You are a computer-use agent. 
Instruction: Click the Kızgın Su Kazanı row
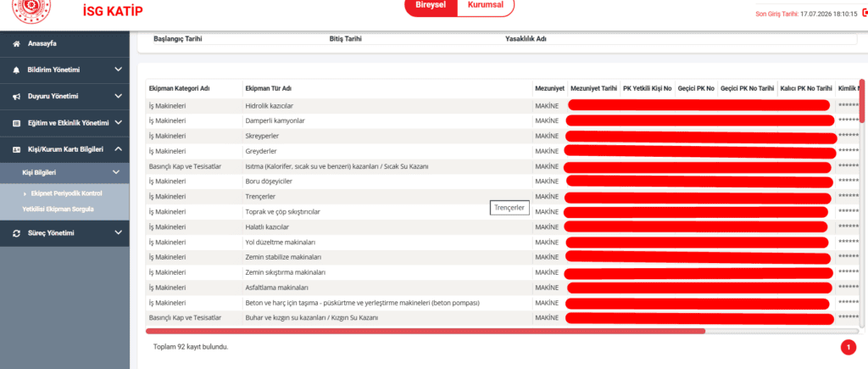click(x=503, y=318)
